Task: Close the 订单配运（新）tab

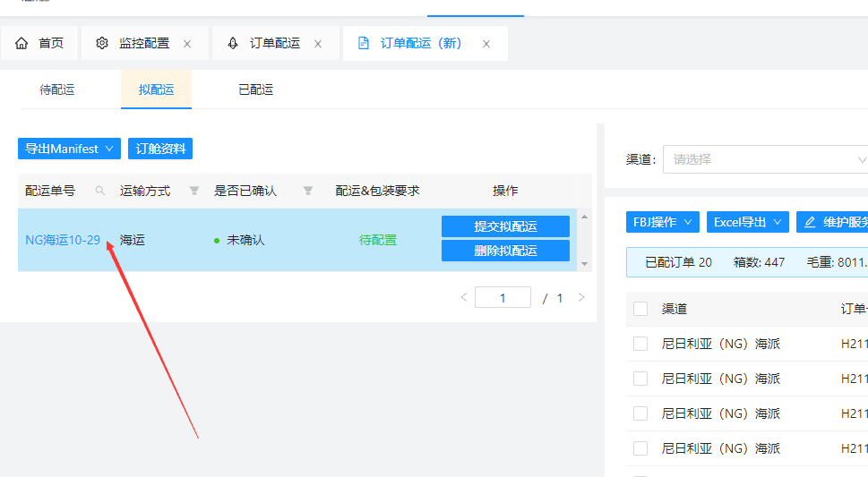Action: point(486,43)
